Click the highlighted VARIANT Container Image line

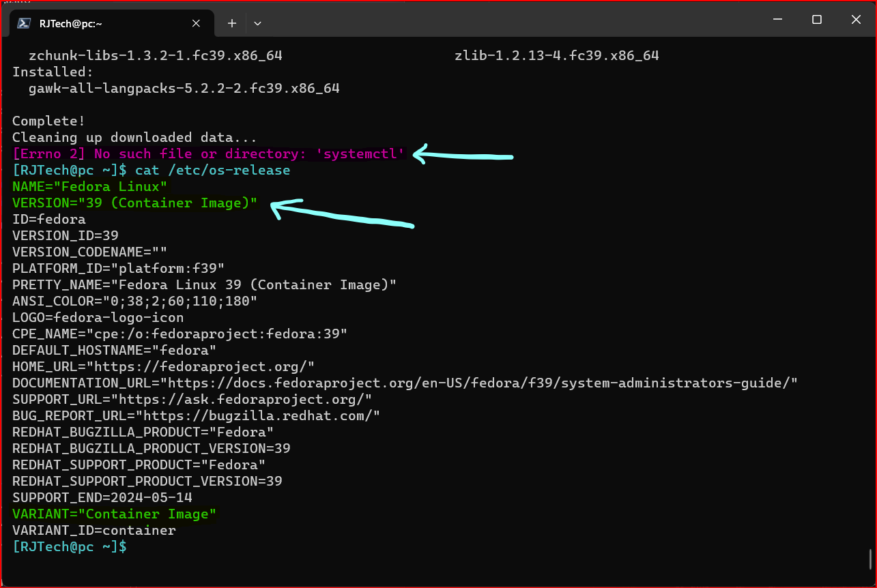(113, 514)
